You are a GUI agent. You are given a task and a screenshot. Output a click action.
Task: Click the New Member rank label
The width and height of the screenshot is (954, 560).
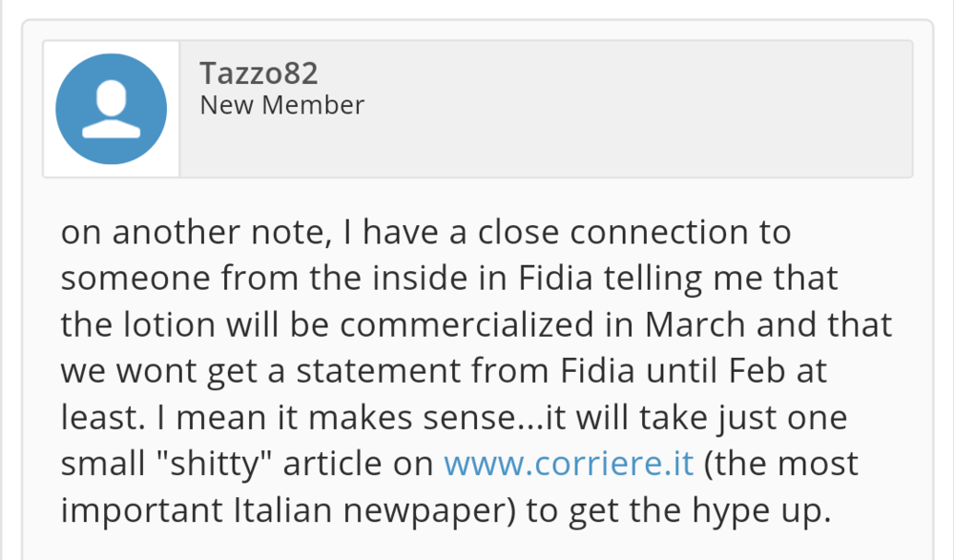pyautogui.click(x=281, y=105)
